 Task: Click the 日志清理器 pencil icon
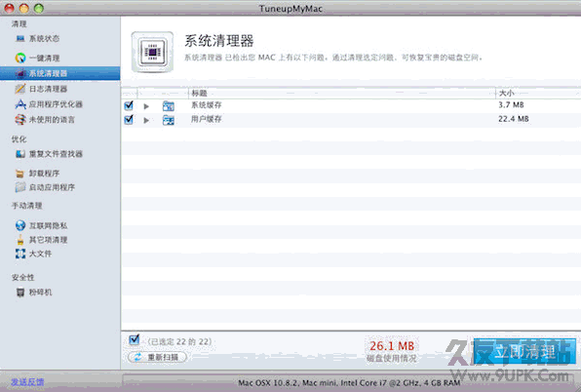point(20,89)
